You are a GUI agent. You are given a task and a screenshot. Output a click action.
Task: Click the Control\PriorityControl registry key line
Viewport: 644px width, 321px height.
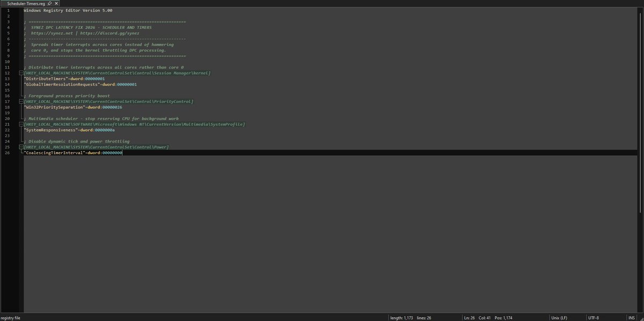pos(108,101)
